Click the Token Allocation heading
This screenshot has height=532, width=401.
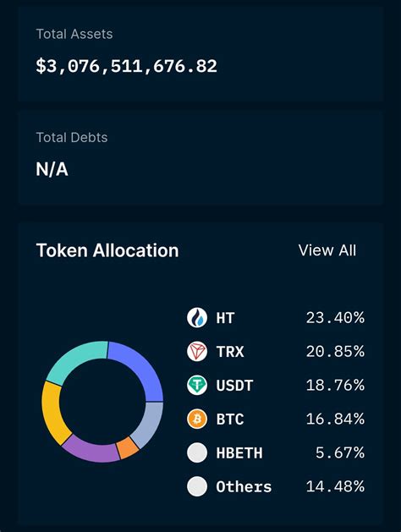[x=107, y=250]
